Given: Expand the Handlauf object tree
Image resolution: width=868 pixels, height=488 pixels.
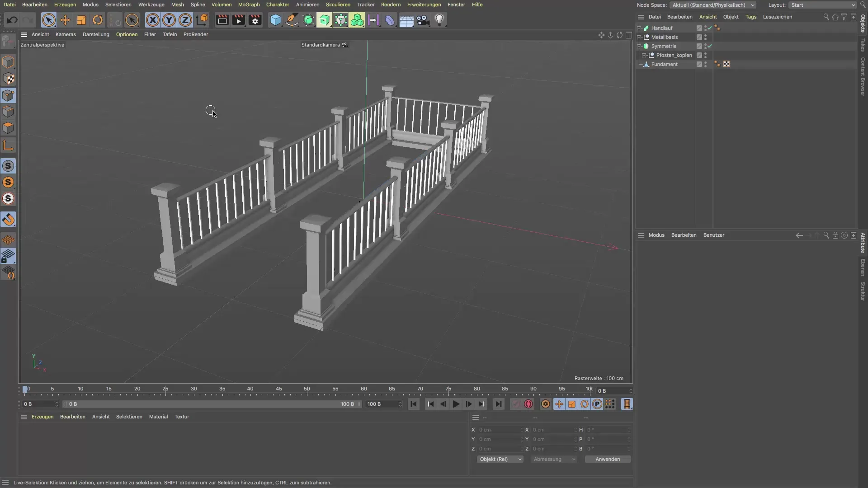Looking at the screenshot, I should [640, 28].
